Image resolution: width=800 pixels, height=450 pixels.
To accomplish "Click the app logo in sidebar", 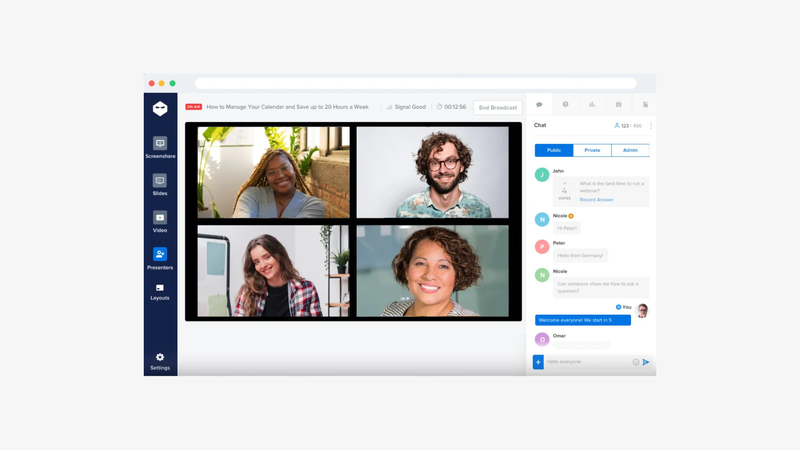I will coord(160,108).
